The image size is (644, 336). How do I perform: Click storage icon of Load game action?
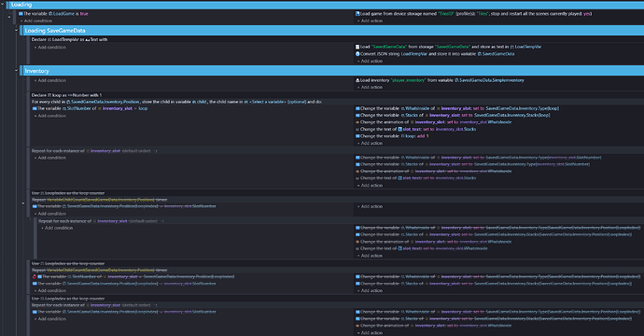pyautogui.click(x=357, y=14)
